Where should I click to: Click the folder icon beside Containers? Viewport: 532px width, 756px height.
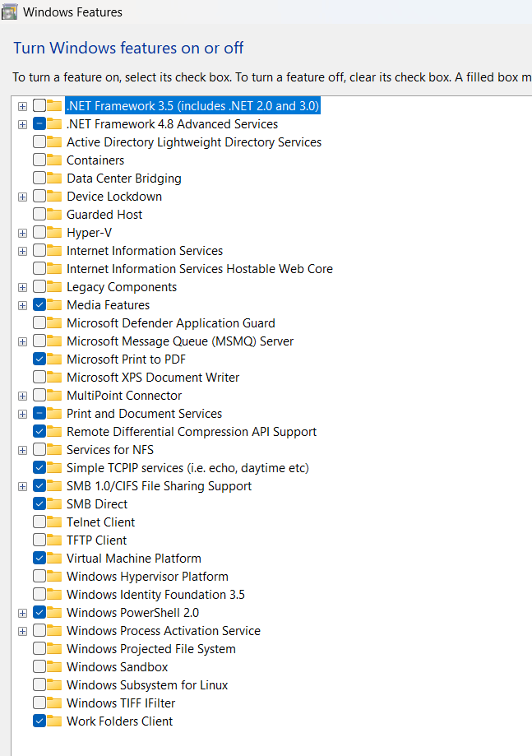tap(54, 160)
